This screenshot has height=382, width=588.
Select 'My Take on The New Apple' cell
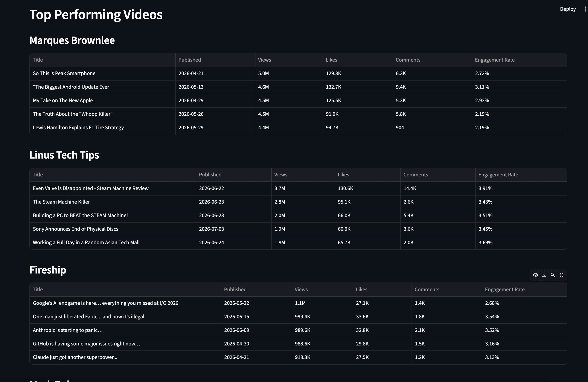click(102, 101)
